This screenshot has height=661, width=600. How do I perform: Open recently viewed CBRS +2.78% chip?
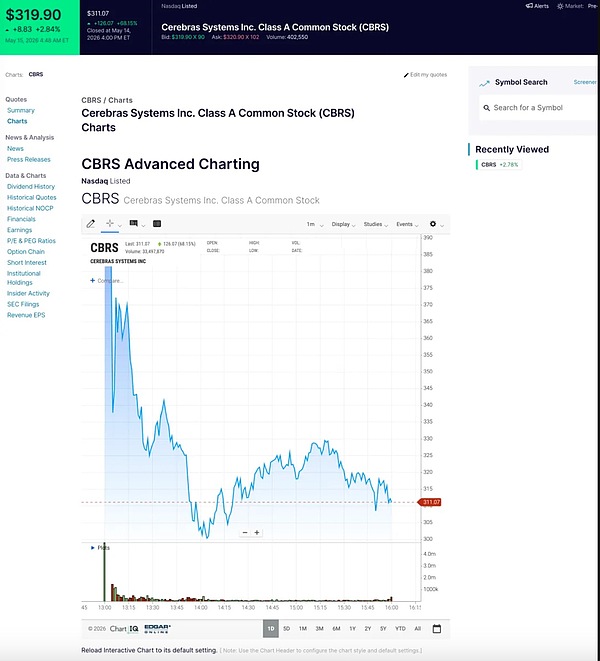tap(499, 164)
